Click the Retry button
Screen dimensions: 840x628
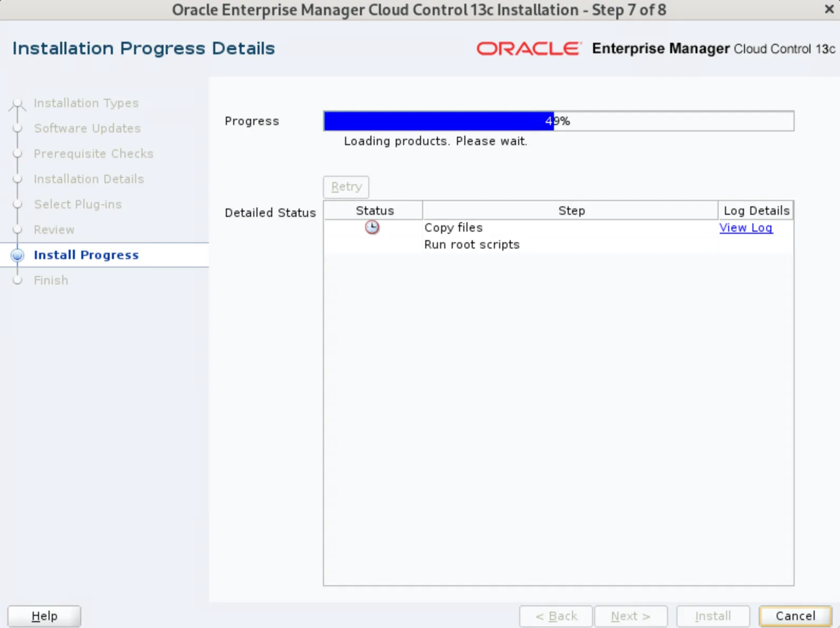click(346, 187)
